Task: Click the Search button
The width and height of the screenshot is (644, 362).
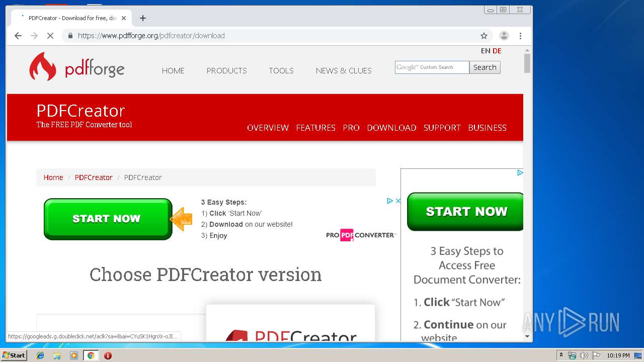Action: point(485,67)
